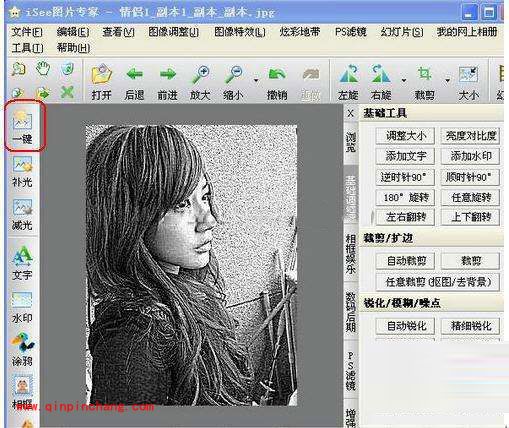Open dropdown arrow next to 裁剪
The width and height of the screenshot is (509, 428).
[447, 80]
